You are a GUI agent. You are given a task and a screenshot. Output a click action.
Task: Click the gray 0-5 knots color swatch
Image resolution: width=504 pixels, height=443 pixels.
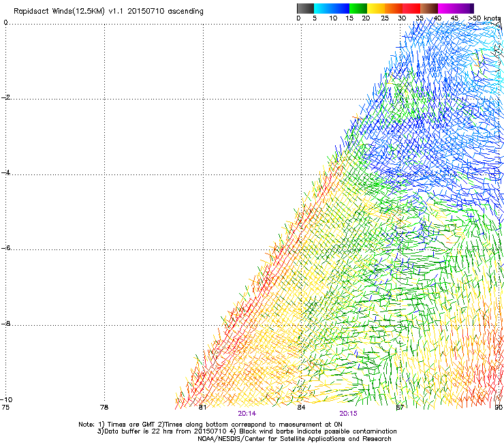coord(305,8)
